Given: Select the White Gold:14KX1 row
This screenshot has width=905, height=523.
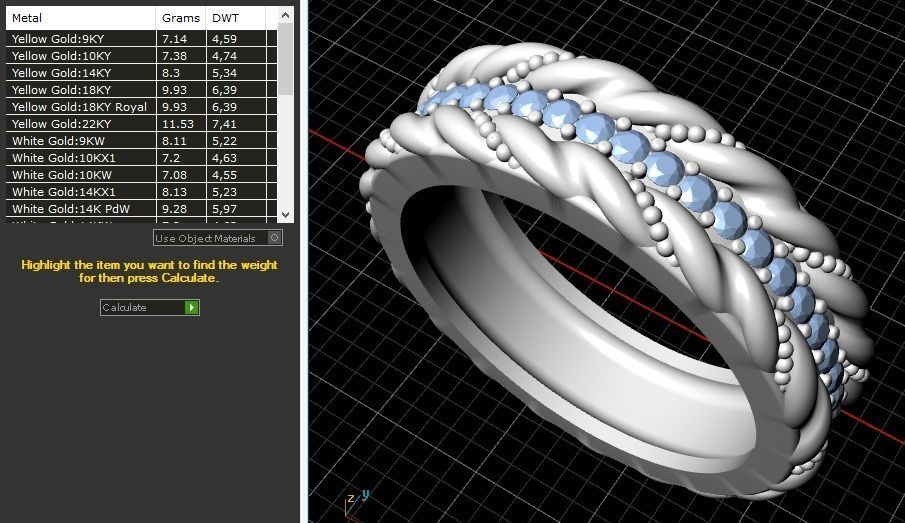Looking at the screenshot, I should click(141, 192).
